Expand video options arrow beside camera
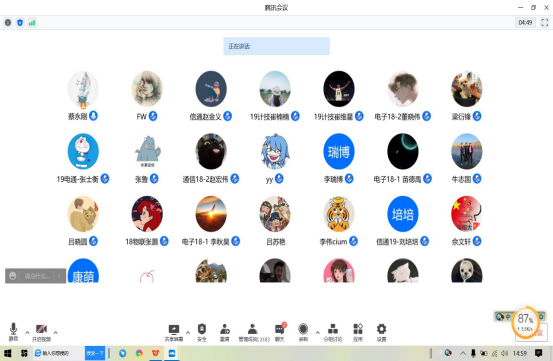Viewport: 553px width, 361px height. point(55,332)
